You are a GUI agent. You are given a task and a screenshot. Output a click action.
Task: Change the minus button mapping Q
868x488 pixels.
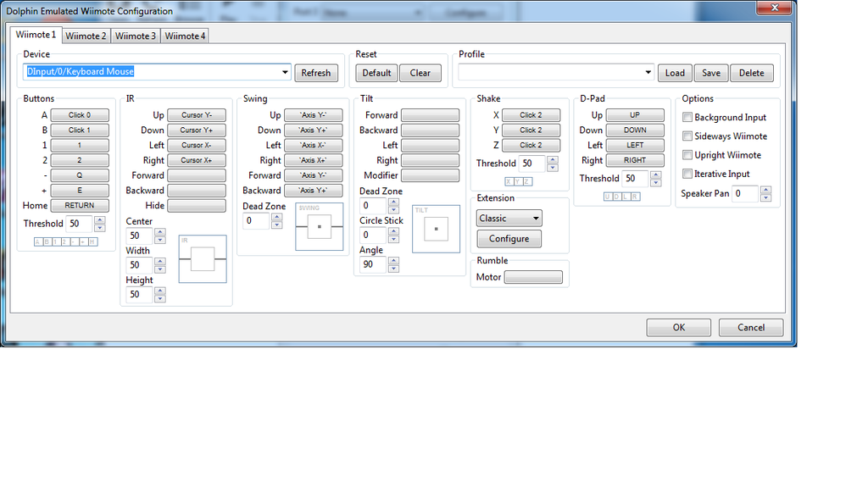point(80,175)
